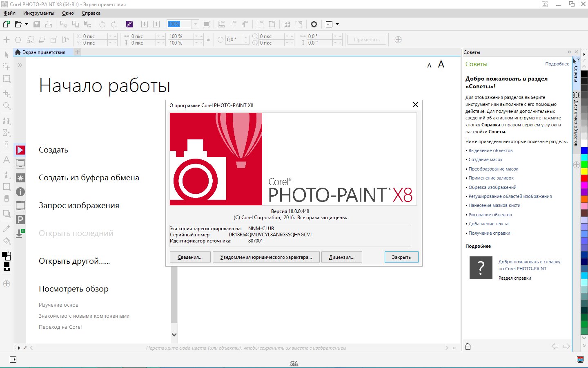Select larger text size letter A
The height and width of the screenshot is (368, 588).
click(x=441, y=64)
